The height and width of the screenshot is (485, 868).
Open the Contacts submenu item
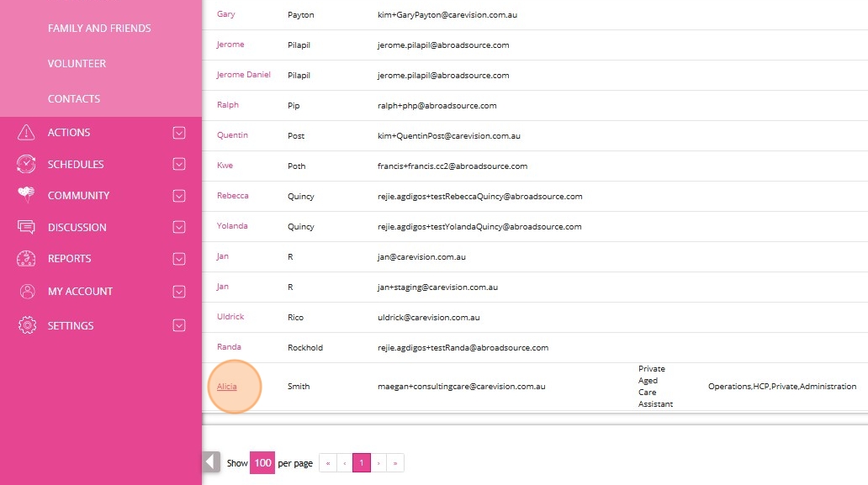(74, 98)
